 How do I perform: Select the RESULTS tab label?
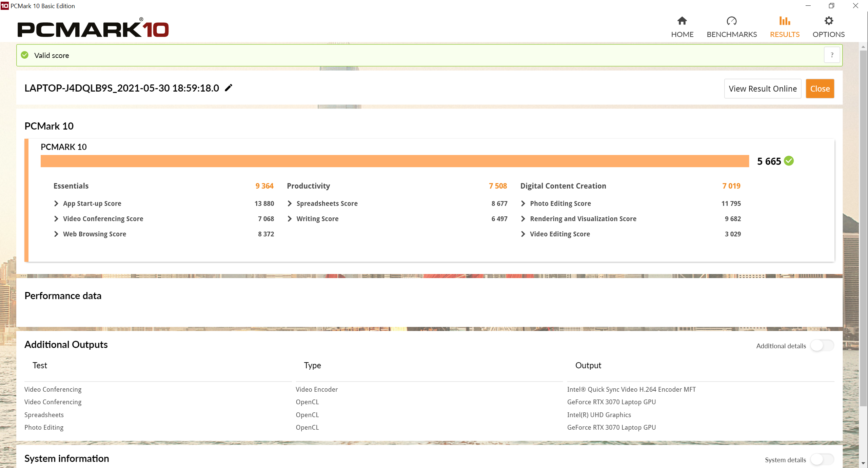(785, 34)
